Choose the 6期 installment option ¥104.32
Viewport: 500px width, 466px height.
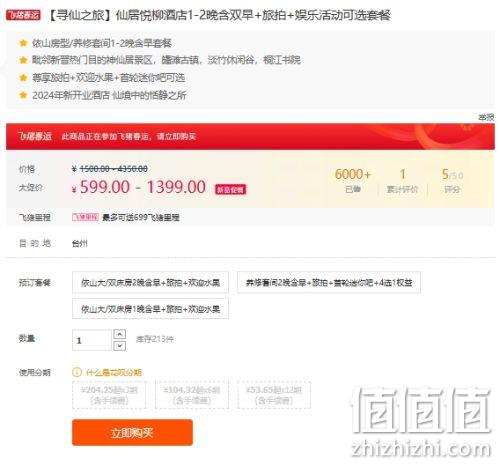(192, 395)
